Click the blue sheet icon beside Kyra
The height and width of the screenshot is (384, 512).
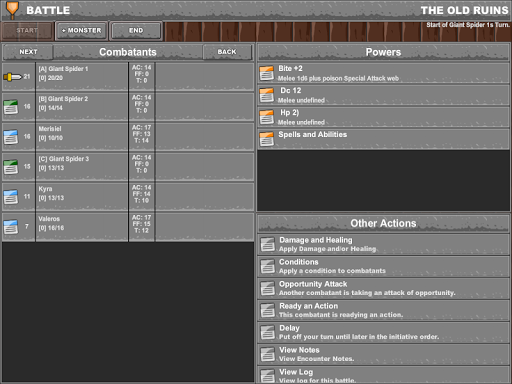pyautogui.click(x=11, y=197)
